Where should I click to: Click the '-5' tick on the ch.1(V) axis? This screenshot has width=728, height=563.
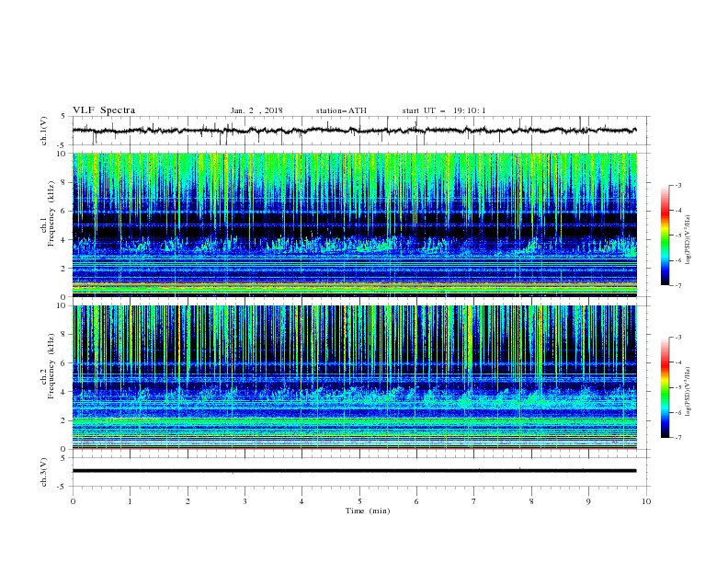[x=63, y=145]
